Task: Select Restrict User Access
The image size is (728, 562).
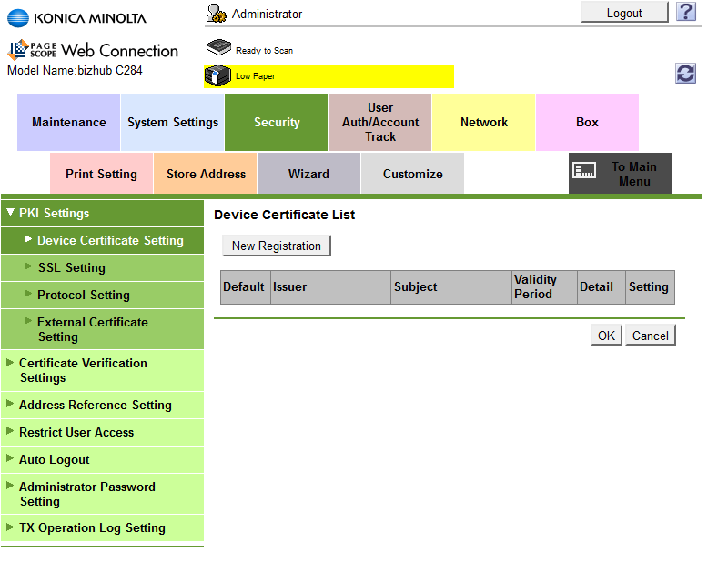Action: [76, 432]
